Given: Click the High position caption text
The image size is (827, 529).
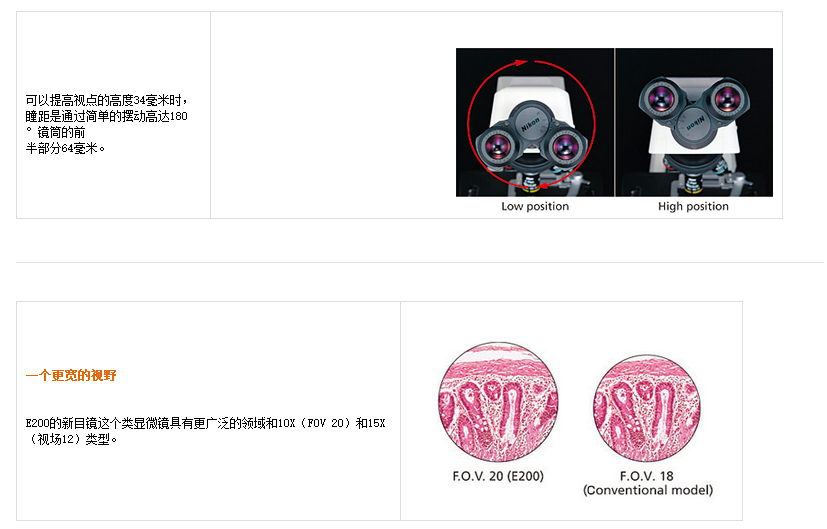Looking at the screenshot, I should [693, 206].
